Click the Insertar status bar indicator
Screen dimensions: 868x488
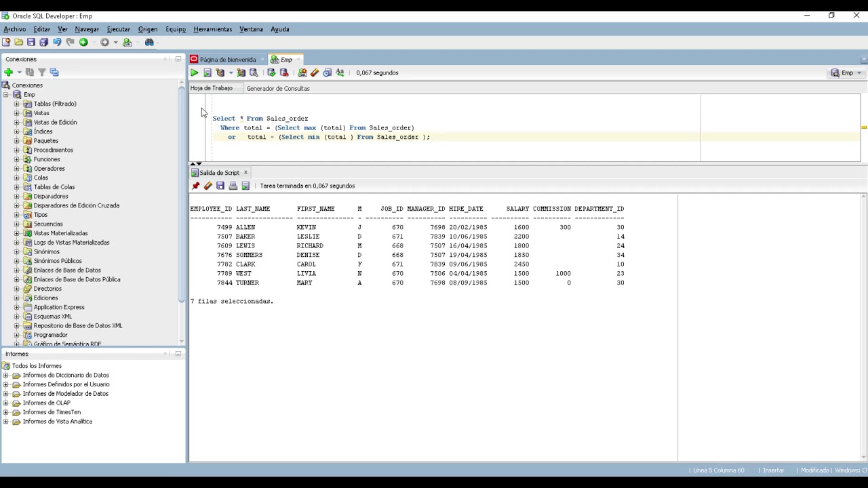coord(773,470)
